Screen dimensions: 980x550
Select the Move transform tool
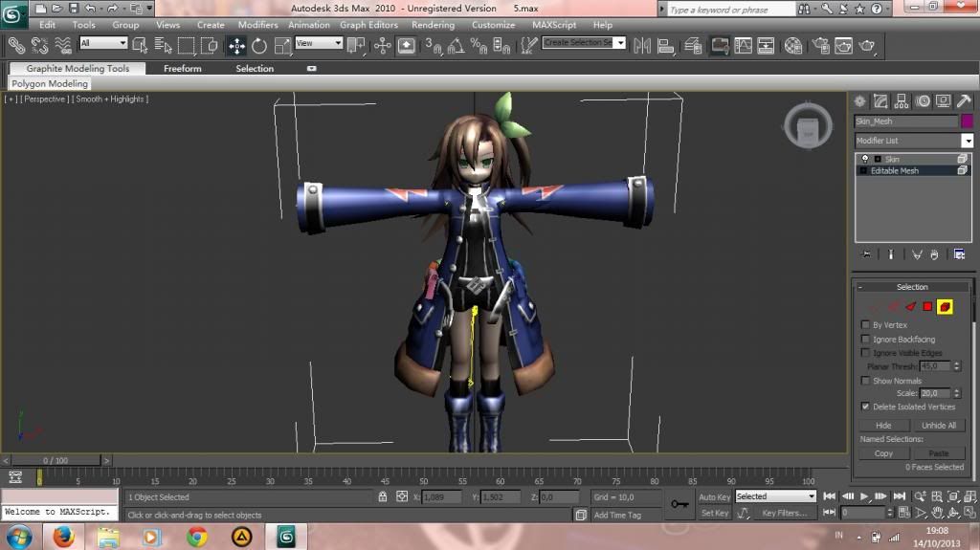pos(236,46)
